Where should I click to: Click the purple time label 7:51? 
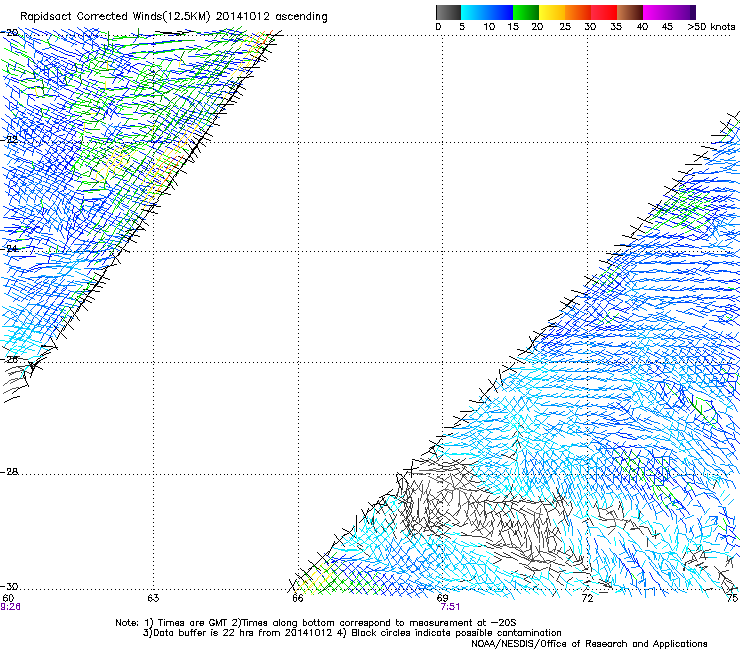[450, 607]
